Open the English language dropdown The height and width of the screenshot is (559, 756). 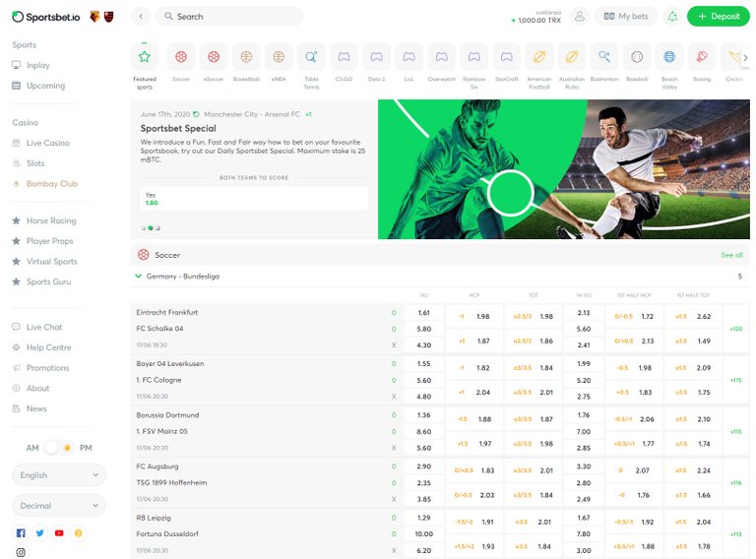pyautogui.click(x=59, y=475)
